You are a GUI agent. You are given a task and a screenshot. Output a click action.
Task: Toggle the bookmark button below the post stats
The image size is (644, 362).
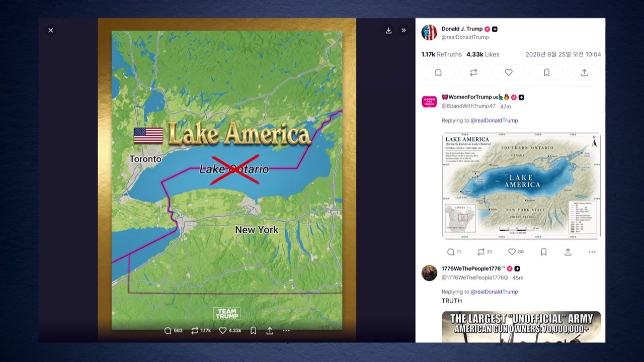tap(546, 72)
